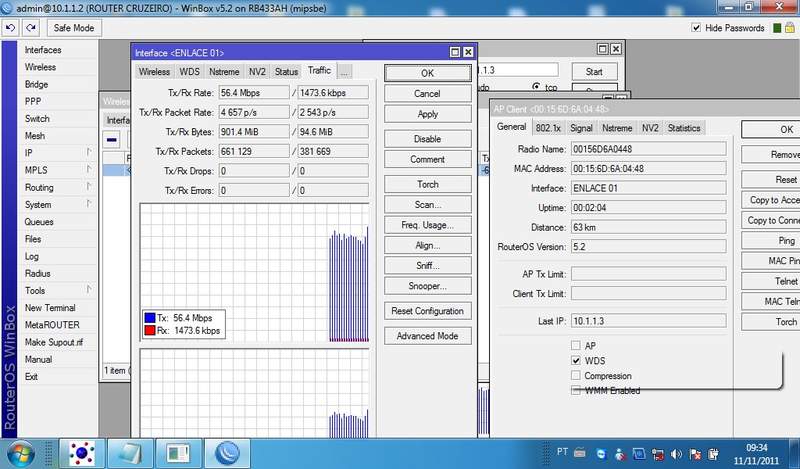
Task: Select the tcp radio button
Action: [x=537, y=88]
